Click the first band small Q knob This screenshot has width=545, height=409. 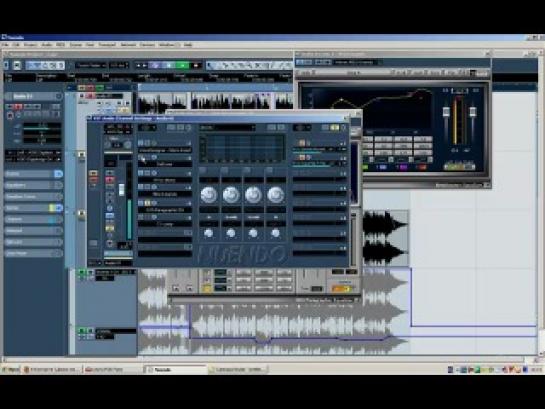[x=209, y=233]
